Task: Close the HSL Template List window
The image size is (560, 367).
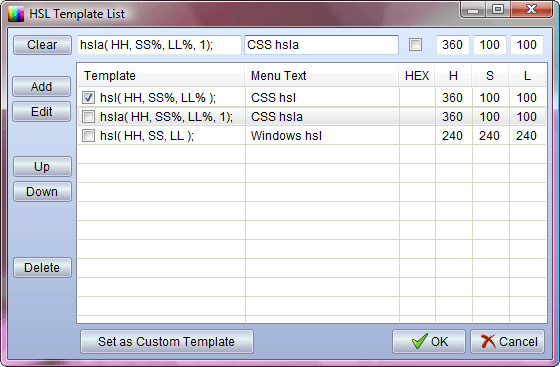Action: coord(531,9)
